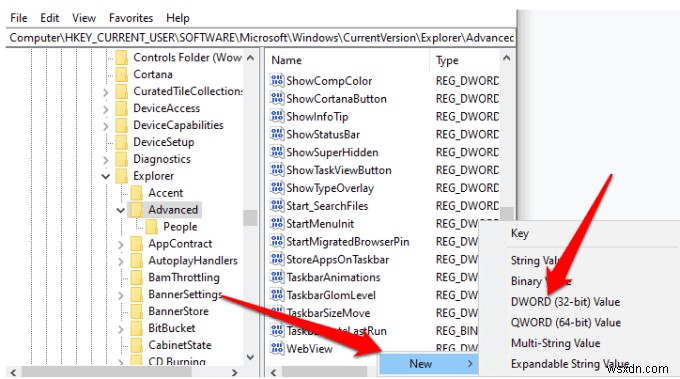Expand the AutoplayHandlers tree node
The width and height of the screenshot is (680, 379).
121,261
